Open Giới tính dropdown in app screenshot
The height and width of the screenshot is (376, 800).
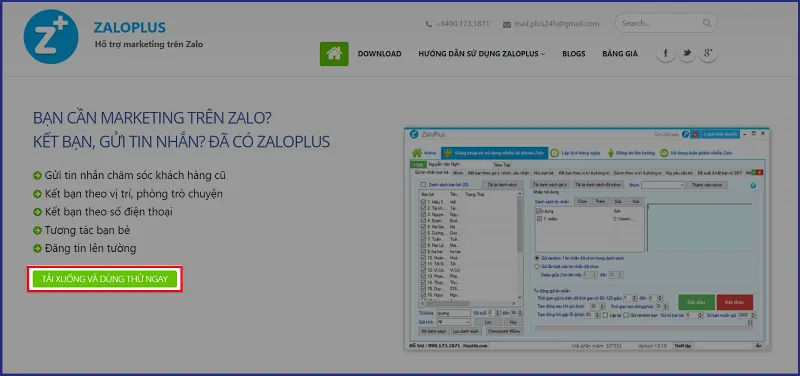pos(454,322)
